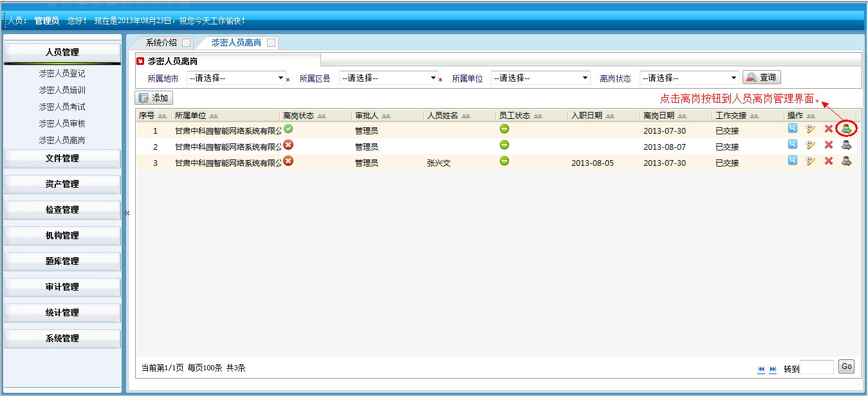Image resolution: width=868 pixels, height=396 pixels.
Task: Click the leave date 2013-08-07
Action: 665,147
